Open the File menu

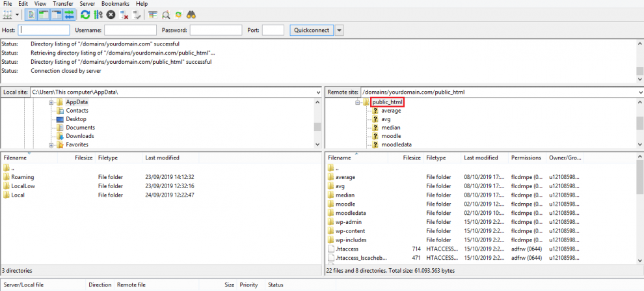8,4
